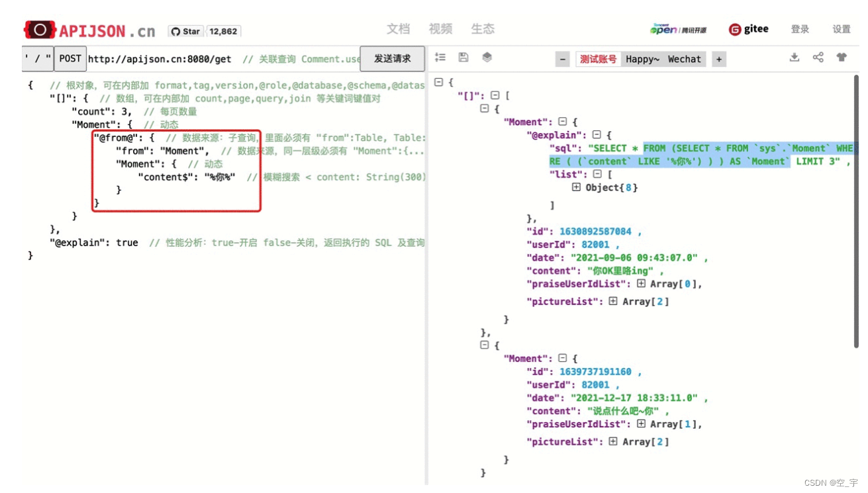This screenshot has width=868, height=493.
Task: Click the save (floppy disk) icon
Action: [x=463, y=58]
